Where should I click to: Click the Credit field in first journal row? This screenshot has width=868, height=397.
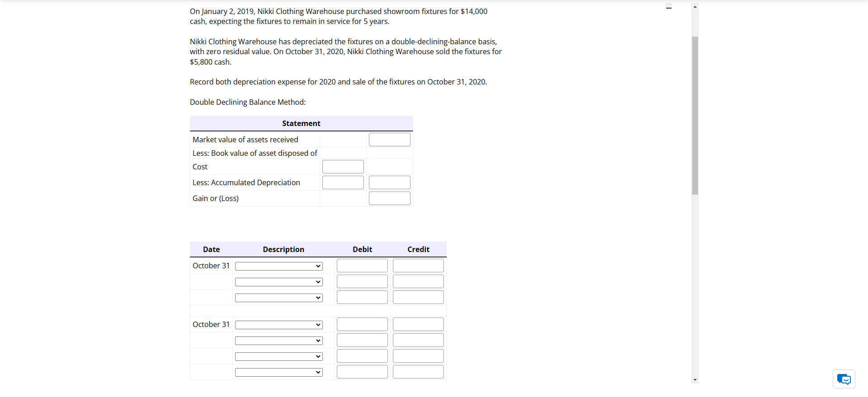418,266
